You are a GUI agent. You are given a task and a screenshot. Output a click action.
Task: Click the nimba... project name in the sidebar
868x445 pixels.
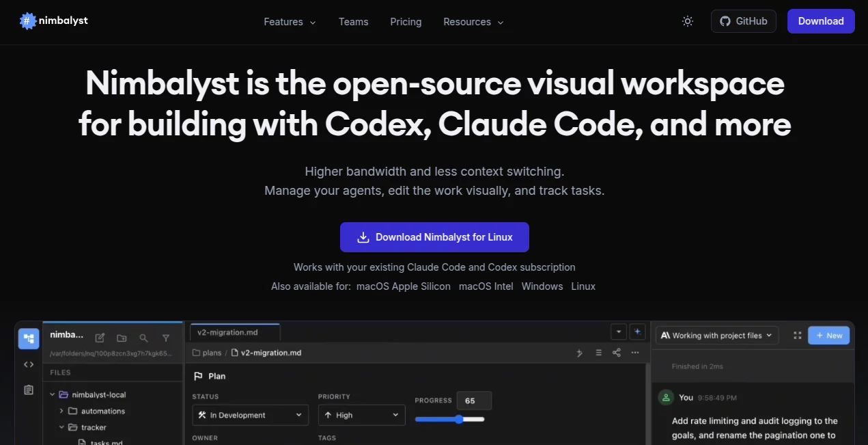66,335
